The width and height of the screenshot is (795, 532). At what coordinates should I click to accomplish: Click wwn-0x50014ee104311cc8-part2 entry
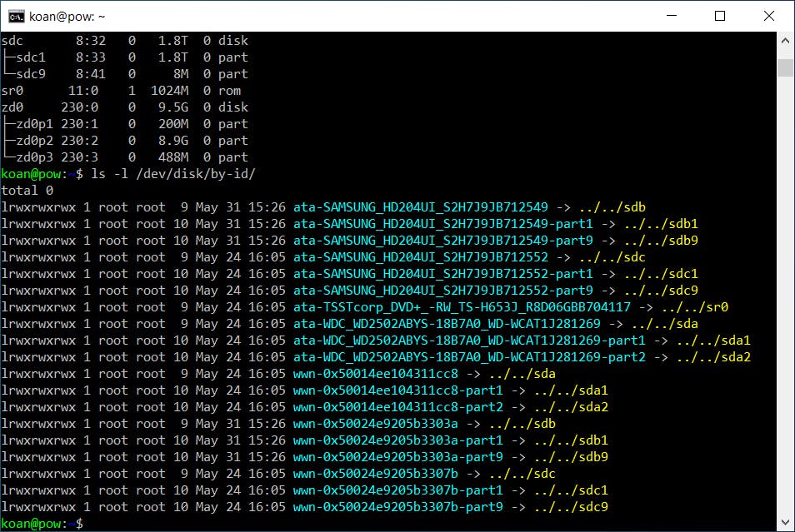point(398,407)
